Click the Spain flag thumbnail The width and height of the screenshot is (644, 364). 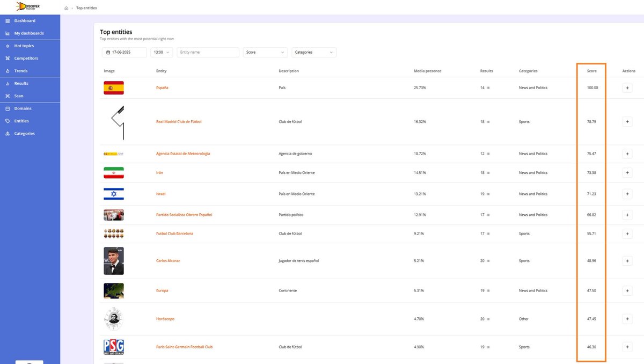(114, 88)
